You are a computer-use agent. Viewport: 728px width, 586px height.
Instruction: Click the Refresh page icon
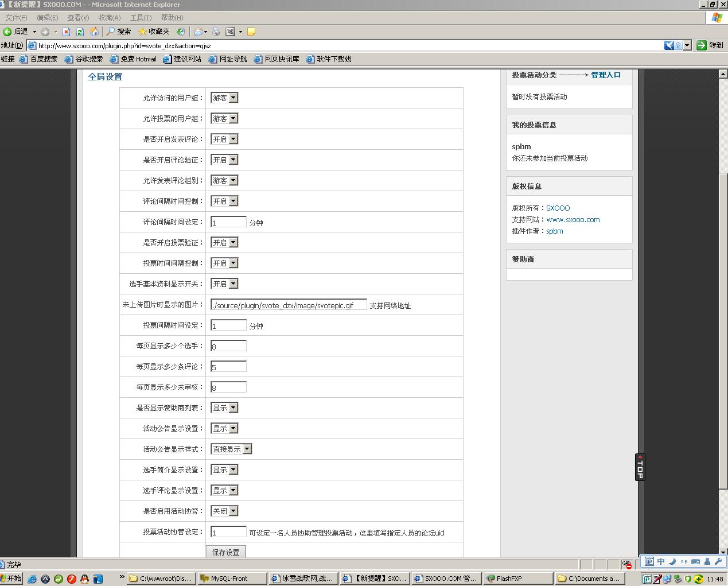click(79, 32)
